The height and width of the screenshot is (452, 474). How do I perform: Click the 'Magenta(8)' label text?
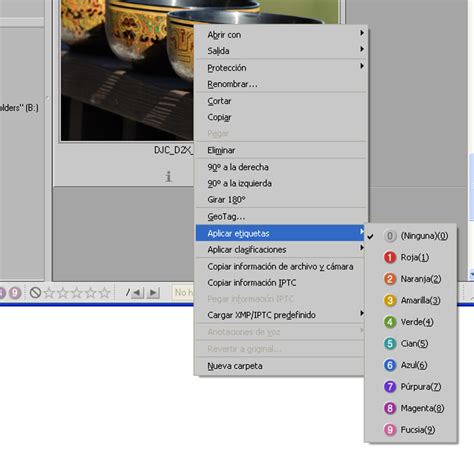point(422,408)
